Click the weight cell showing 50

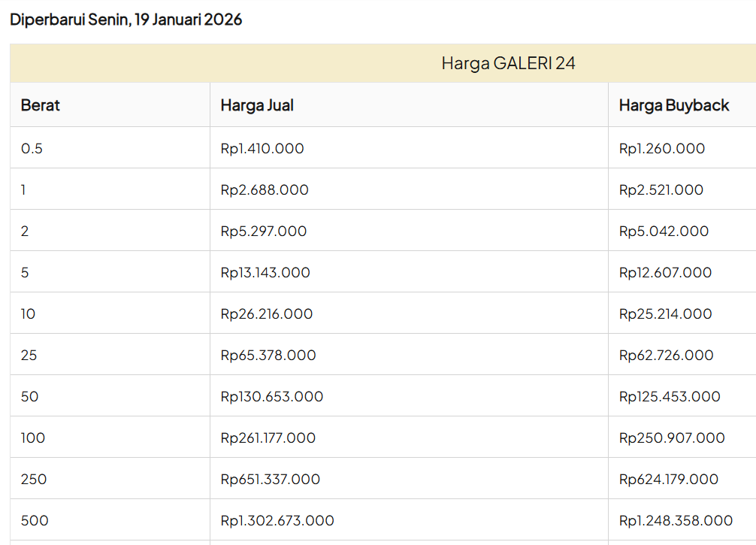pyautogui.click(x=30, y=397)
